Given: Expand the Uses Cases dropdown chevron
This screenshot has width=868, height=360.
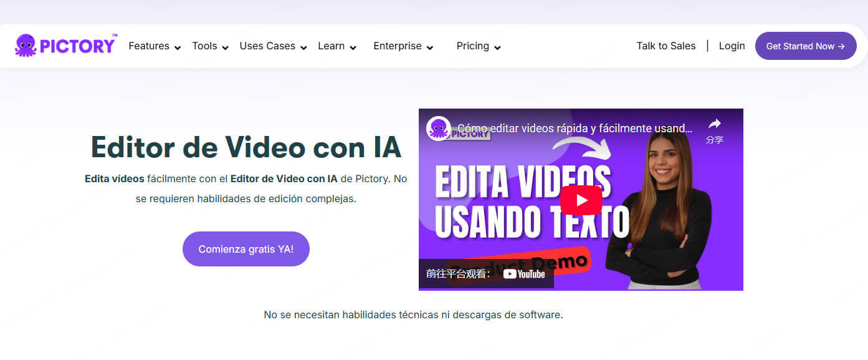Looking at the screenshot, I should tap(303, 47).
